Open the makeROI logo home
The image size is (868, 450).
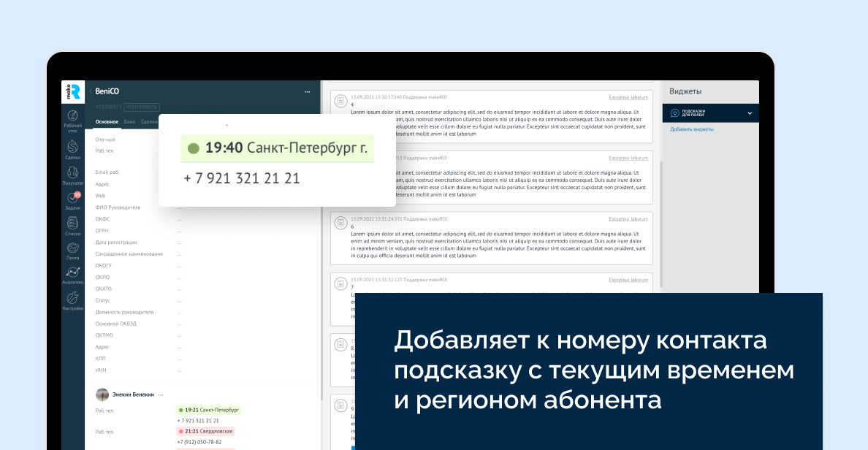click(73, 92)
